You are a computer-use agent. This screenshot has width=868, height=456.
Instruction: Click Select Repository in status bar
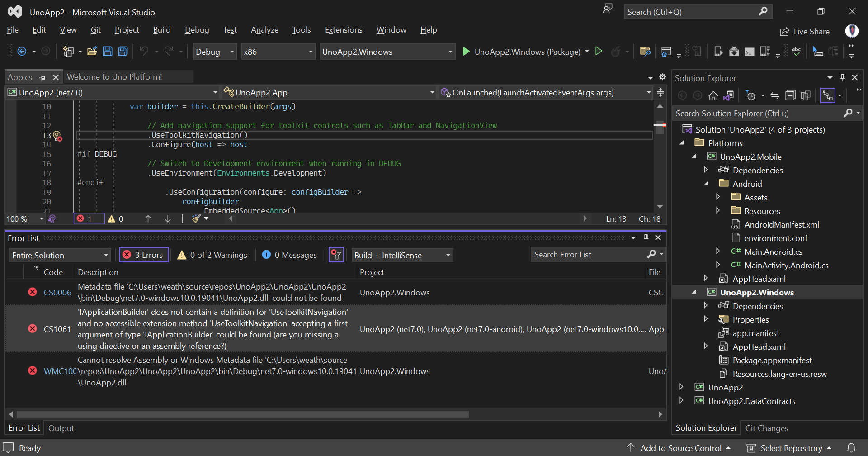789,448
